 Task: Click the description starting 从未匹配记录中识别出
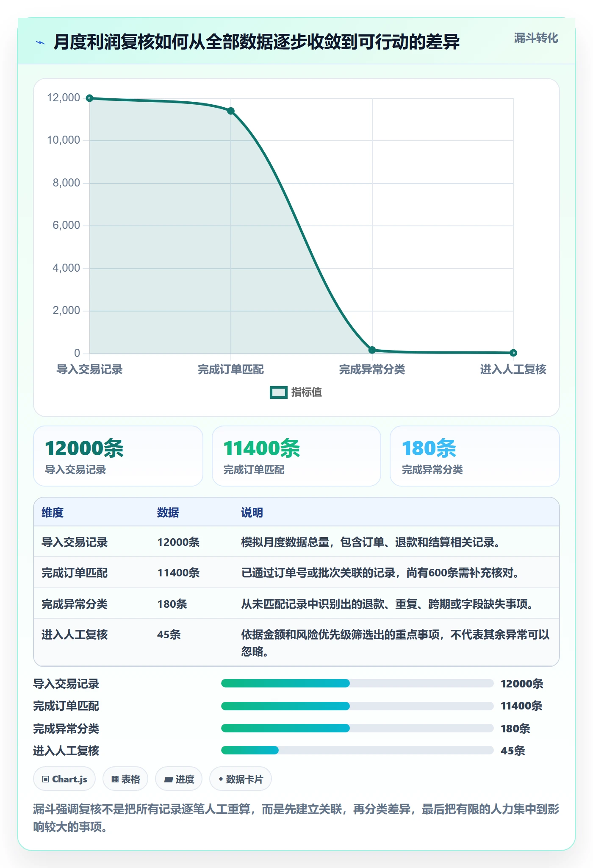(387, 604)
